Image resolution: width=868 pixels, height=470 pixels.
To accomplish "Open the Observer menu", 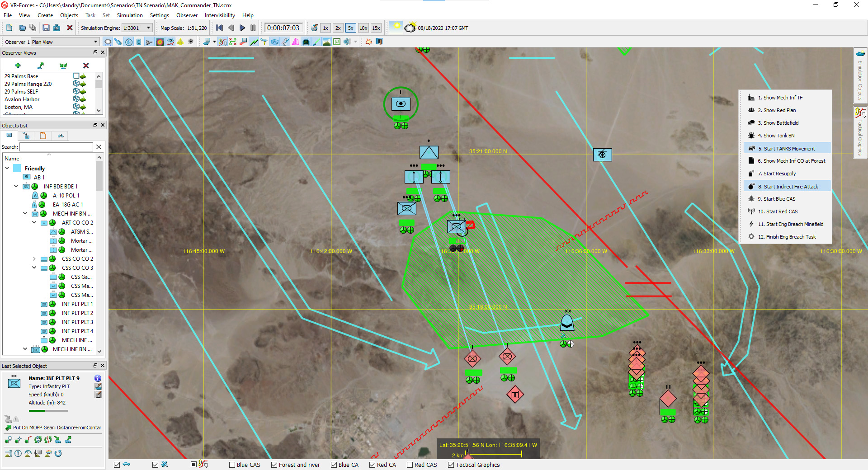I will [187, 15].
